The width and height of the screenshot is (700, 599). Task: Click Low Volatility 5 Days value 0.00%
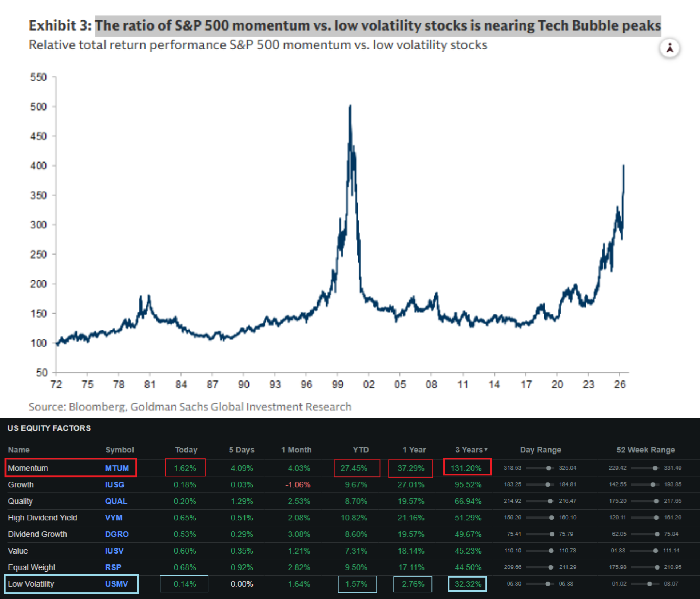coord(242,584)
